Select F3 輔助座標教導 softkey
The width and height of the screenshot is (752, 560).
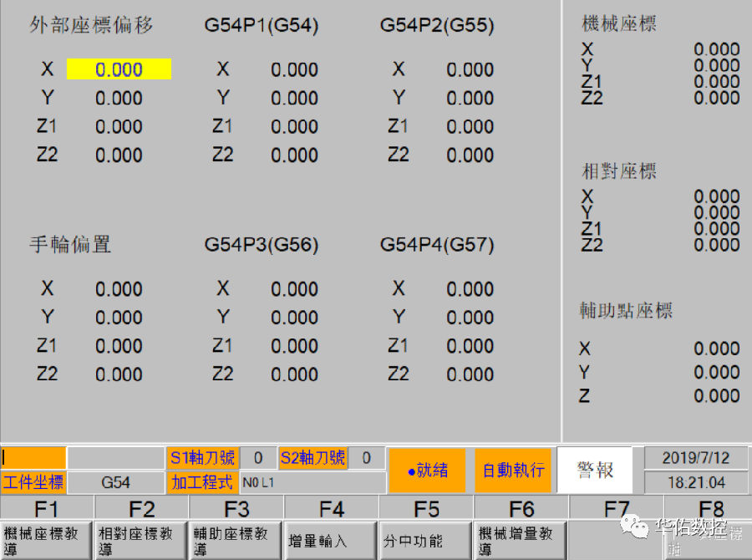click(236, 539)
